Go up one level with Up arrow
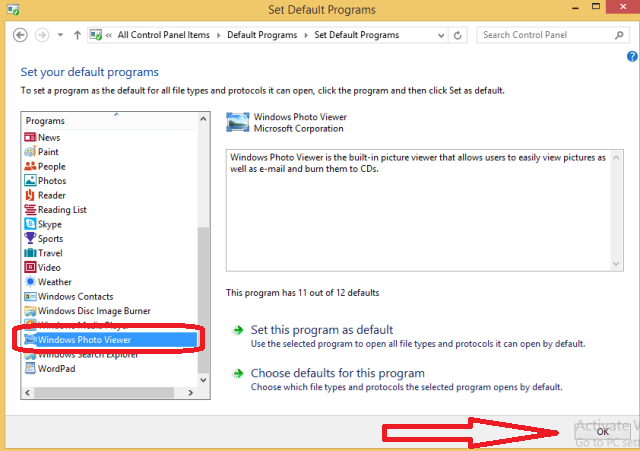 click(x=77, y=35)
